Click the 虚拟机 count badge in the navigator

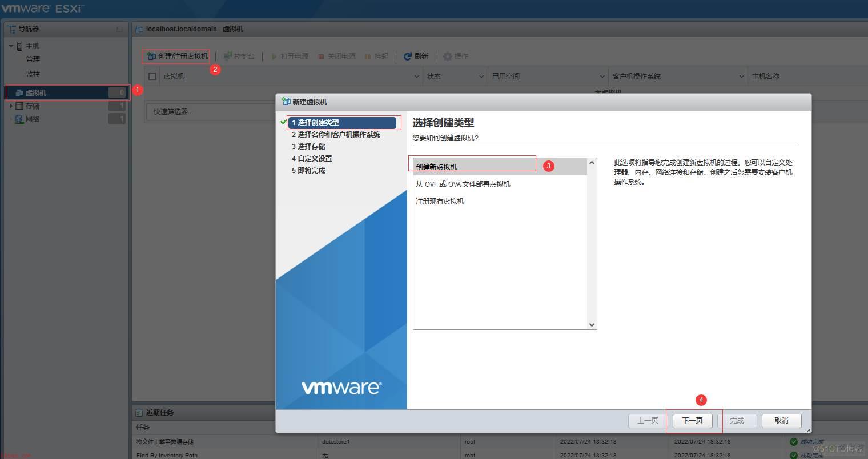point(117,92)
